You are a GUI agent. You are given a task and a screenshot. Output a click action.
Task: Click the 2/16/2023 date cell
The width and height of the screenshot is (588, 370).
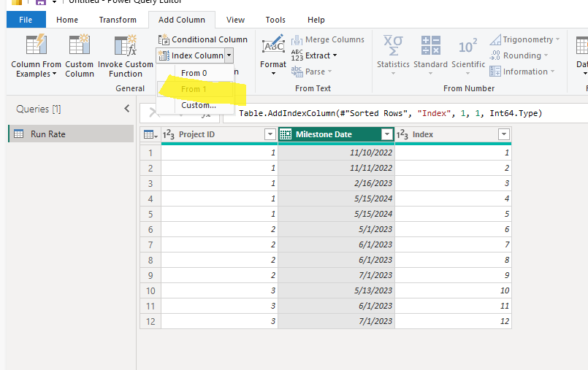pyautogui.click(x=337, y=183)
